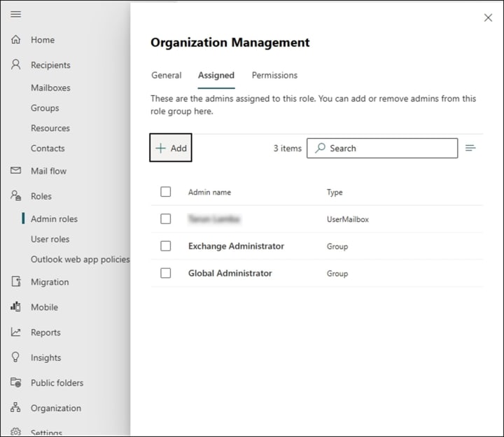Image resolution: width=504 pixels, height=437 pixels.
Task: Click the Global Administrator name
Action: pyautogui.click(x=230, y=273)
